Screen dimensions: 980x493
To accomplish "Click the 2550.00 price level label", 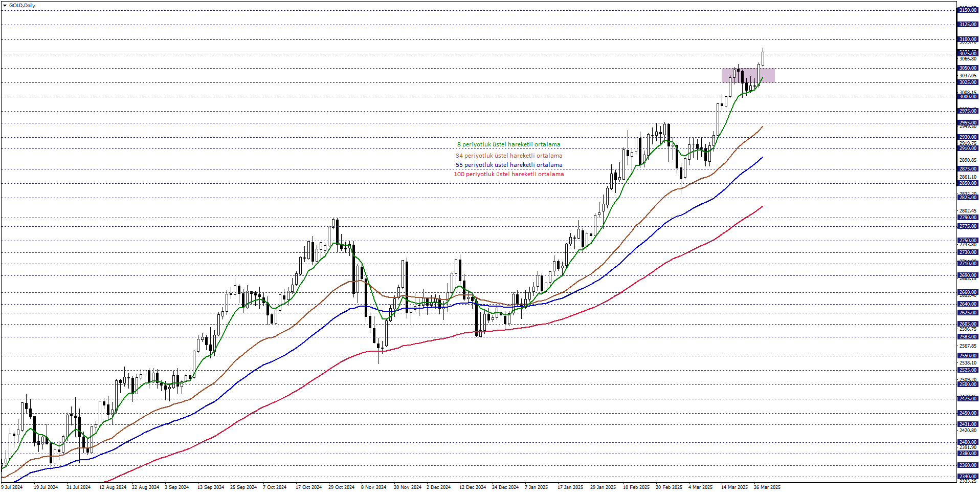I will pos(968,356).
